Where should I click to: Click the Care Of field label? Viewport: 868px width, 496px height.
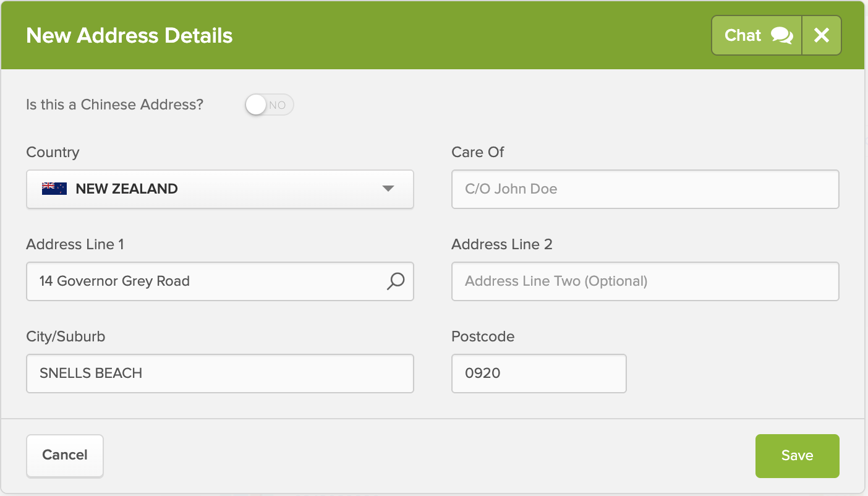[x=478, y=152]
